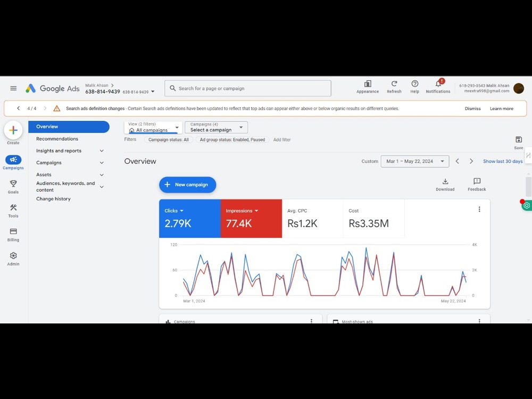
Task: Select the Avg. CPC metric tile
Action: coord(312,219)
